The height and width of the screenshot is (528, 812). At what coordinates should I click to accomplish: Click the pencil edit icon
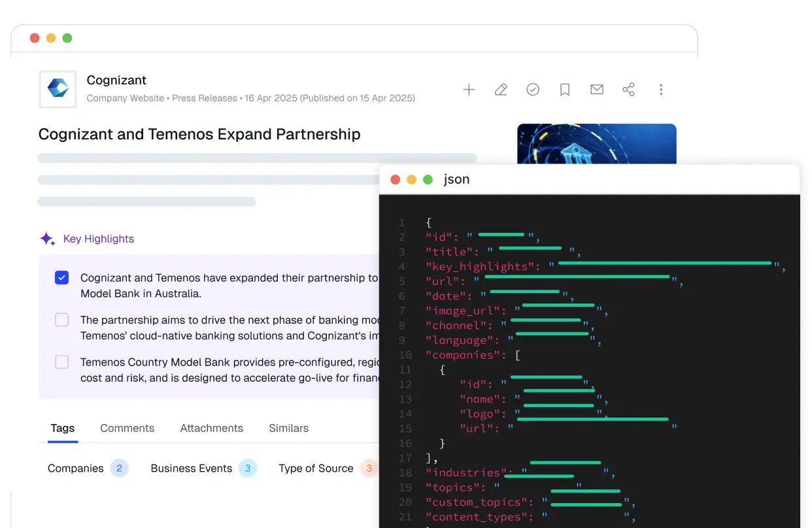(501, 90)
